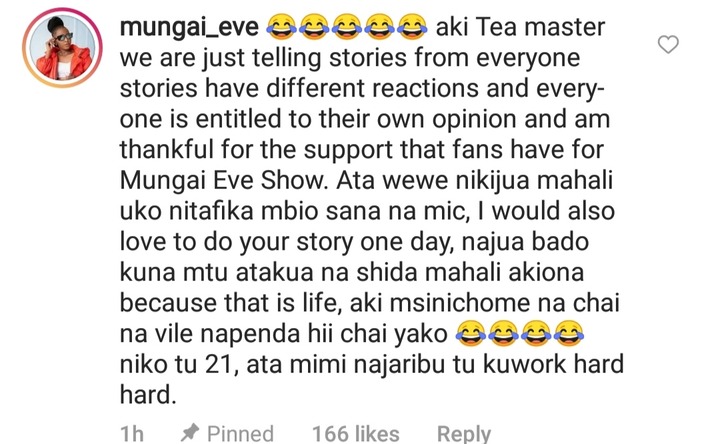Select the 'niko tu 21' text
Screen dimensions: 720x444
click(179, 365)
